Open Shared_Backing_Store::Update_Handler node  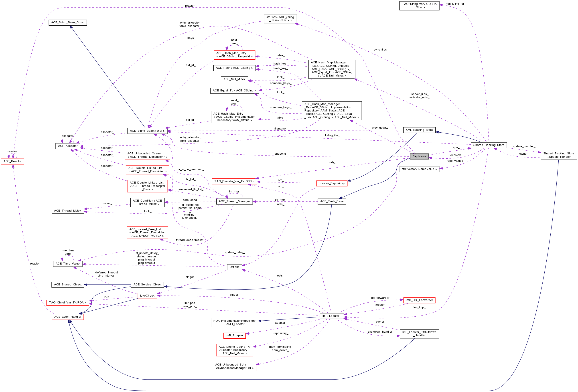point(559,155)
